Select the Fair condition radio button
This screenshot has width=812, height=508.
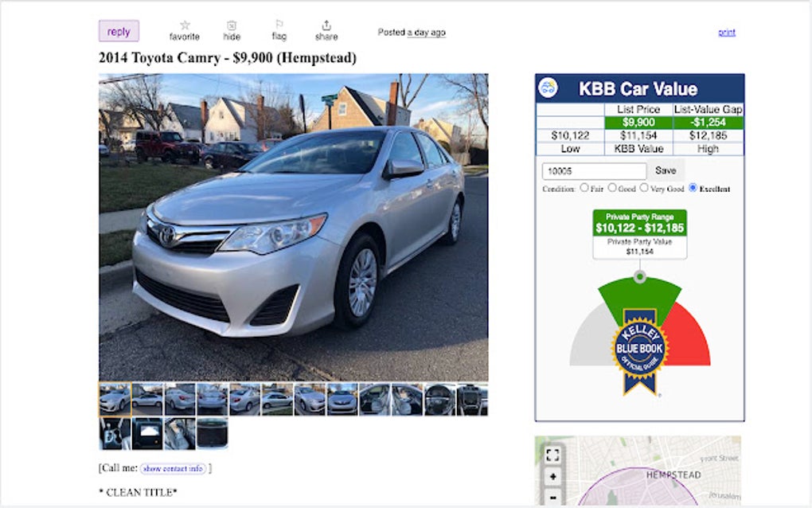(x=584, y=187)
